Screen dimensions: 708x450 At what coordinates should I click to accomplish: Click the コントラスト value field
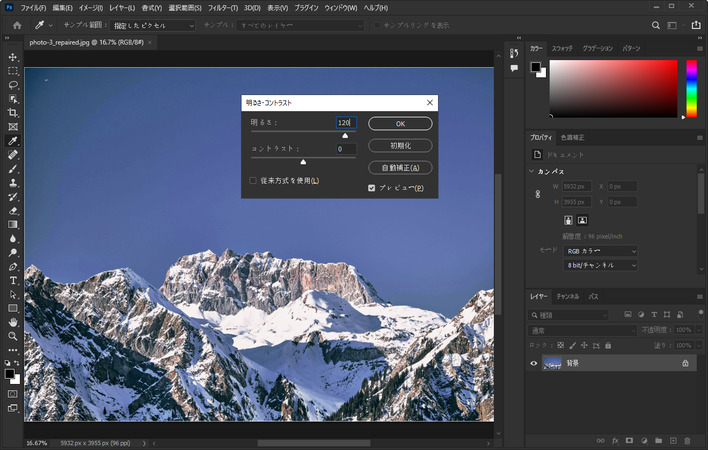pos(346,149)
